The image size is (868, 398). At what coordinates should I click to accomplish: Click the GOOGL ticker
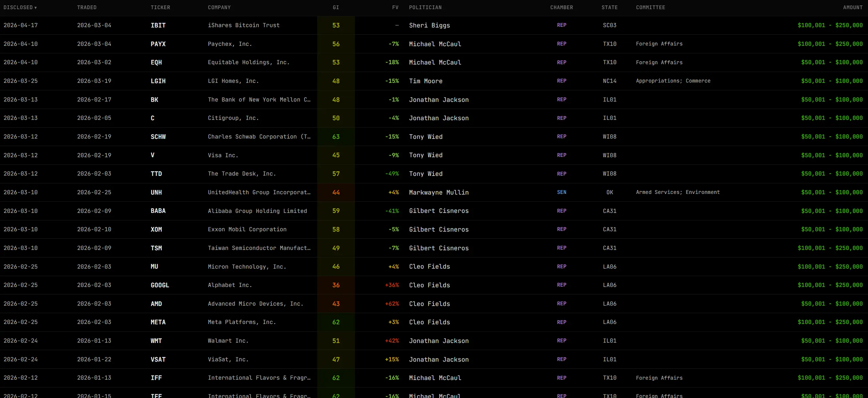[160, 285]
